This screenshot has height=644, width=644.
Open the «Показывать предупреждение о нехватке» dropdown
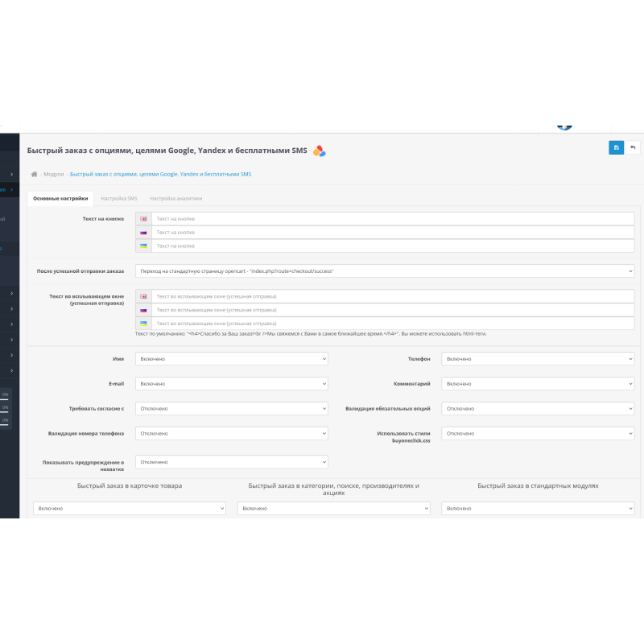point(231,462)
